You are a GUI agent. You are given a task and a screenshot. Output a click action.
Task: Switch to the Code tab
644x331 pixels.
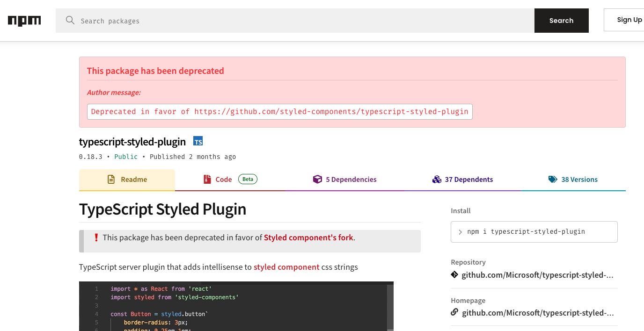tap(230, 180)
